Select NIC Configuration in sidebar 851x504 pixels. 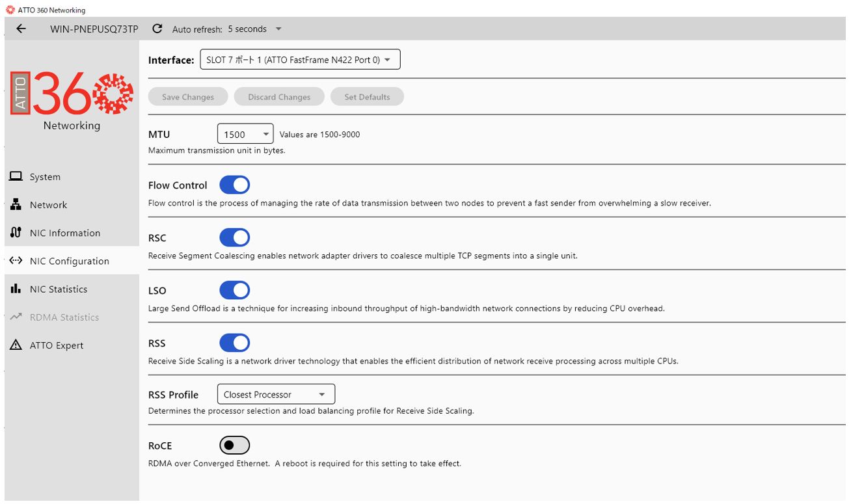[x=72, y=261]
